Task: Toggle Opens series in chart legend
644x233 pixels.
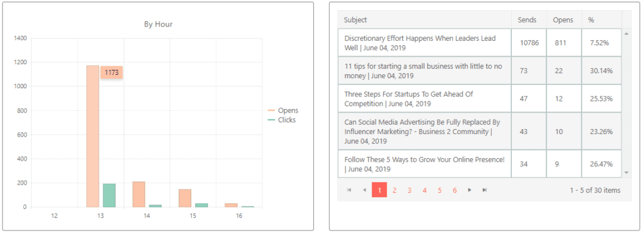Action: (x=283, y=111)
